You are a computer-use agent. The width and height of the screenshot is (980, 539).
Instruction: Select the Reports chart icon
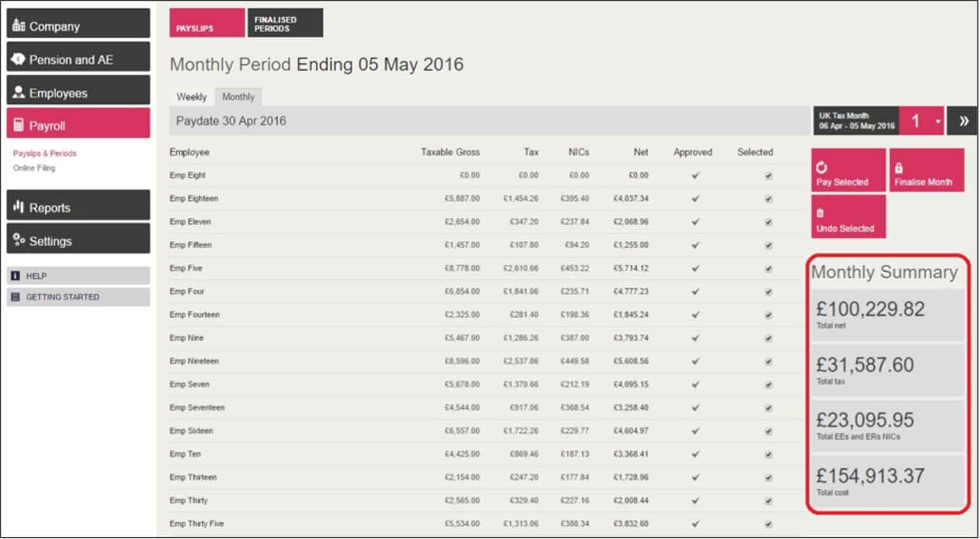pos(18,205)
